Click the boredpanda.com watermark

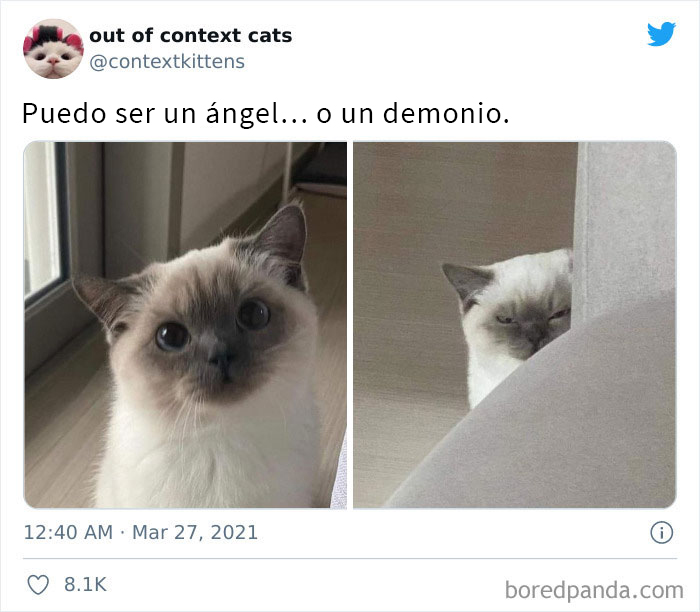[594, 590]
